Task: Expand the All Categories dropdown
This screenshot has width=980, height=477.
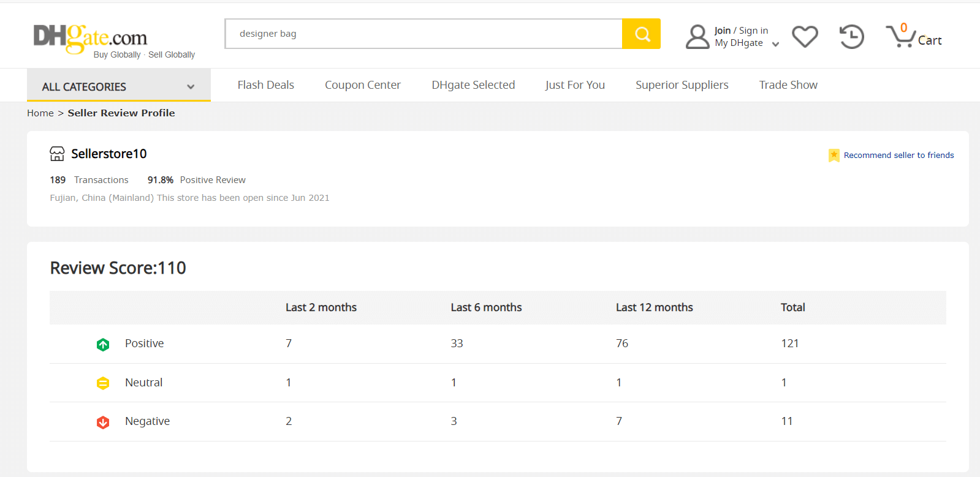Action: (118, 86)
